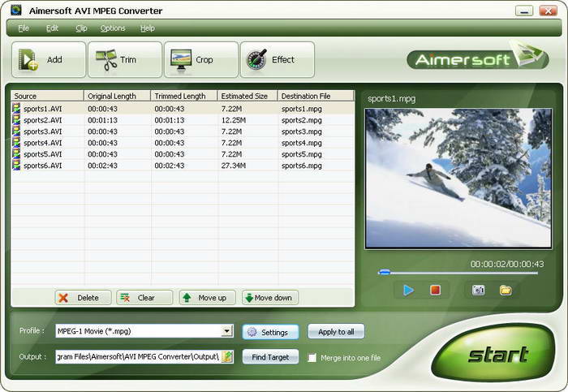Click the application icon in title bar
This screenshot has height=392, width=568.
coord(16,10)
